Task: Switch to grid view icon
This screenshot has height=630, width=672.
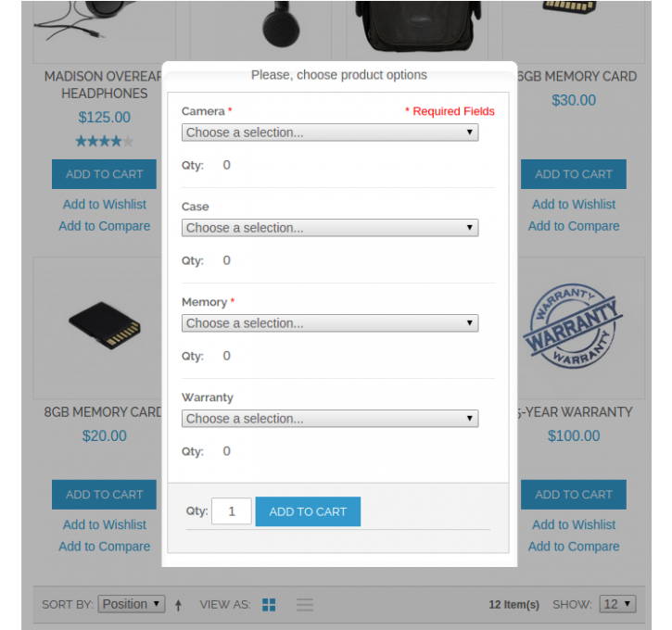Action: (x=269, y=605)
